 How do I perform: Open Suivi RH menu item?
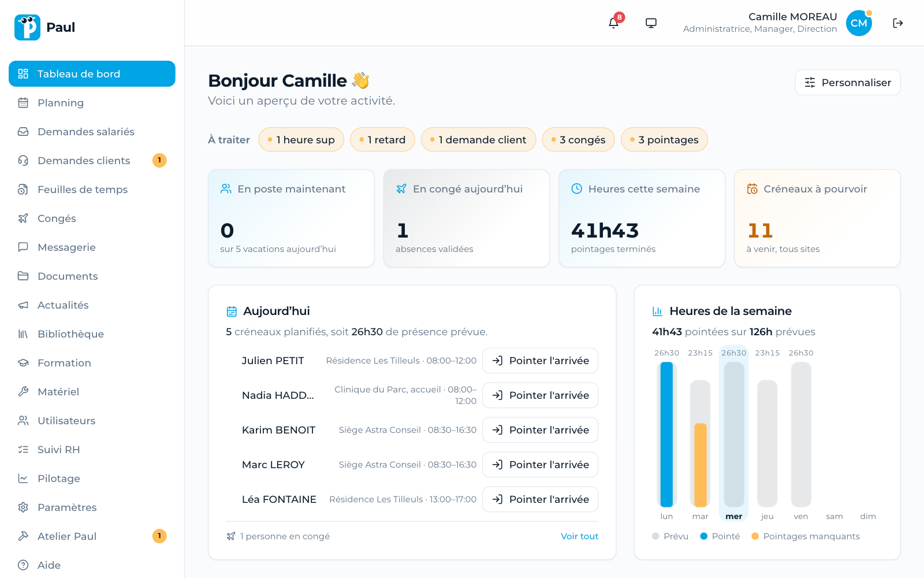[92, 450]
